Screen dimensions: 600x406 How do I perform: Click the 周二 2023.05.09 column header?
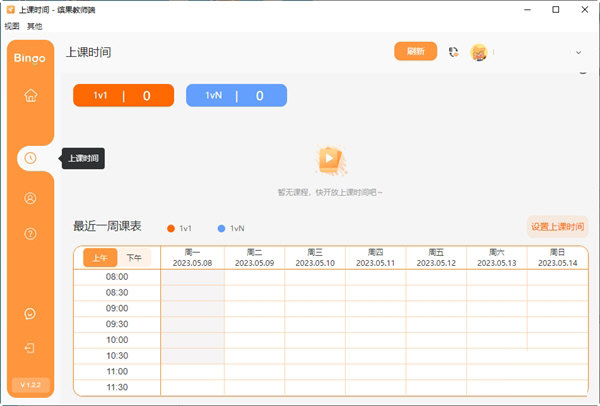coord(254,258)
